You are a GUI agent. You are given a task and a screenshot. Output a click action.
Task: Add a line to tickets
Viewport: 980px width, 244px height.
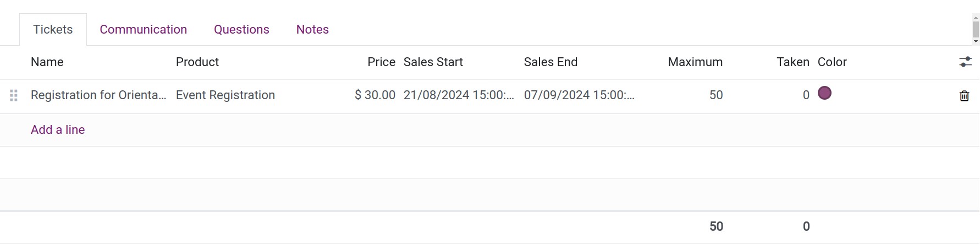click(58, 129)
